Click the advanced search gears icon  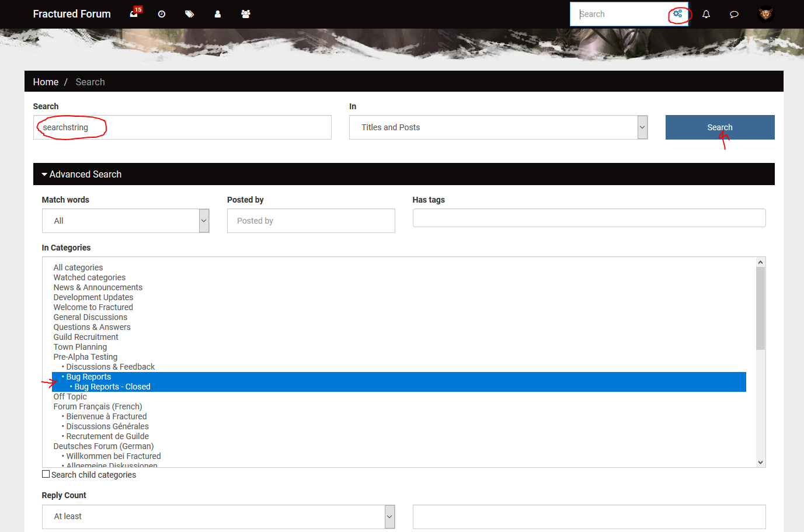(678, 13)
